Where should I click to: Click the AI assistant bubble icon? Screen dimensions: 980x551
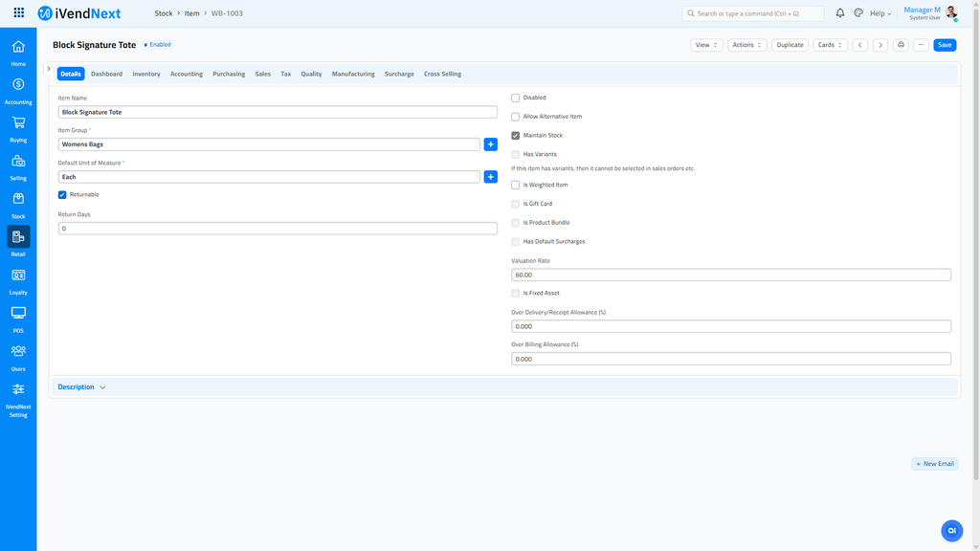pyautogui.click(x=951, y=530)
